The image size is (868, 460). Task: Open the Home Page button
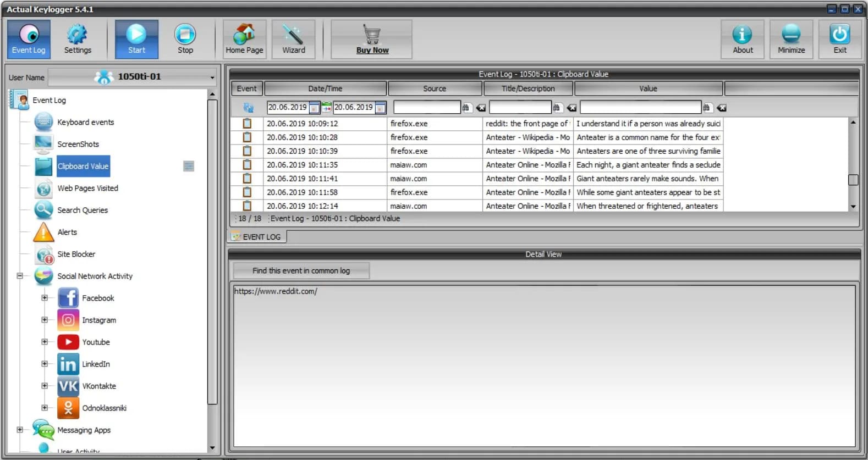[x=244, y=40]
